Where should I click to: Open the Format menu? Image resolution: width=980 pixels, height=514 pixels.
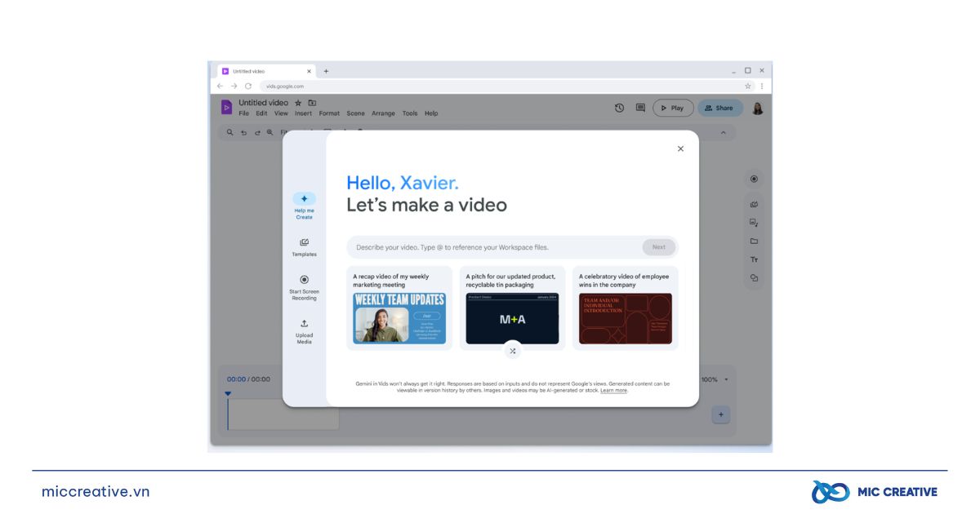coord(329,113)
